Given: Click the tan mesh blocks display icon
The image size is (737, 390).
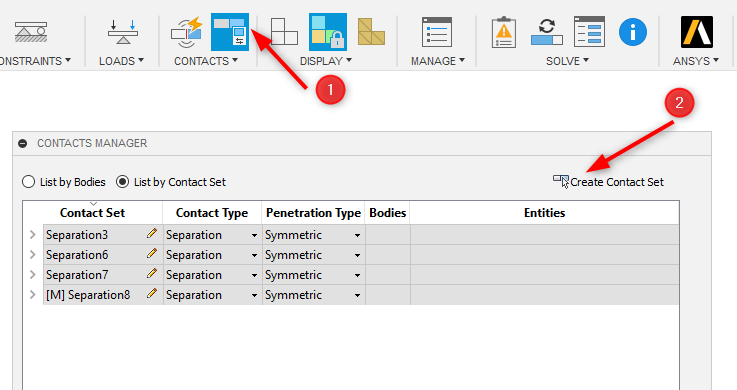Looking at the screenshot, I should (x=371, y=32).
